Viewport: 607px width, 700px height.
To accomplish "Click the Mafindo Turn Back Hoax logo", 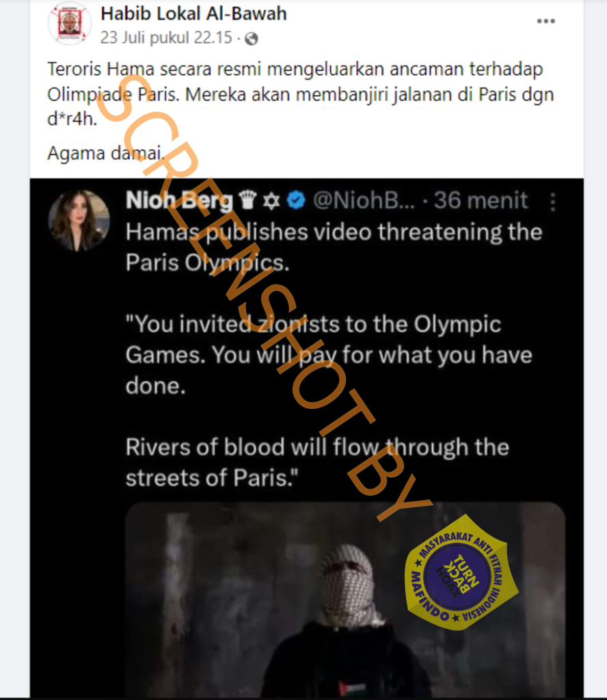I will (461, 572).
